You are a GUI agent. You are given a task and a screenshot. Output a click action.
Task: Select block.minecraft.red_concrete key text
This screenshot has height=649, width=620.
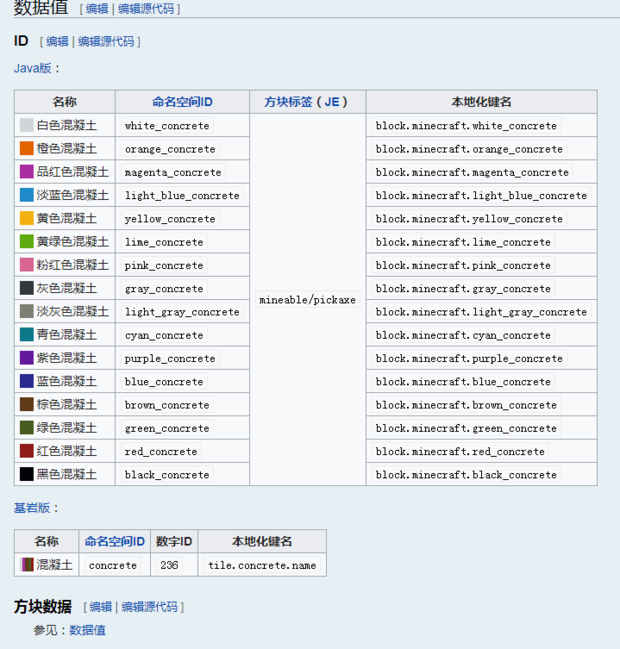[x=460, y=451]
